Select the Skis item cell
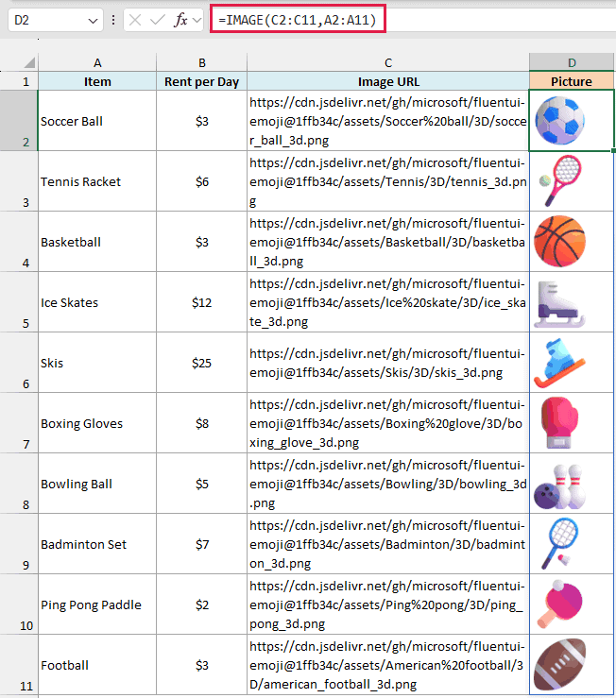 click(x=97, y=363)
